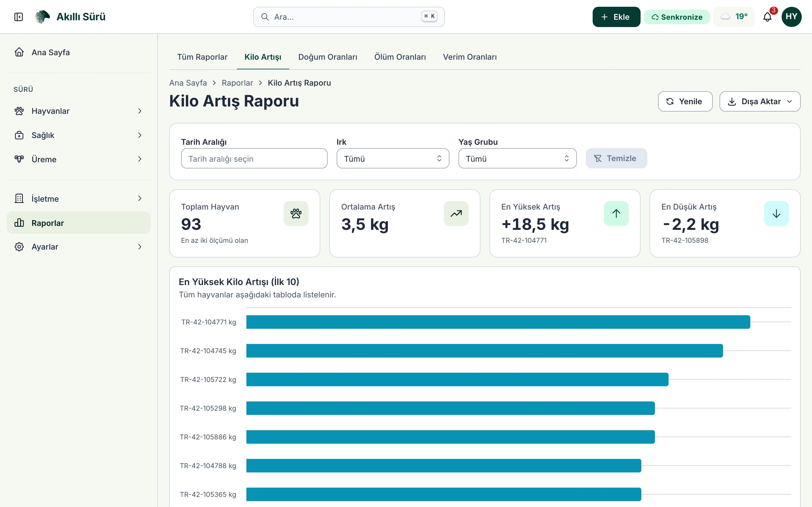Viewport: 812px width, 507px height.
Task: Open the Irk dropdown
Action: (392, 158)
